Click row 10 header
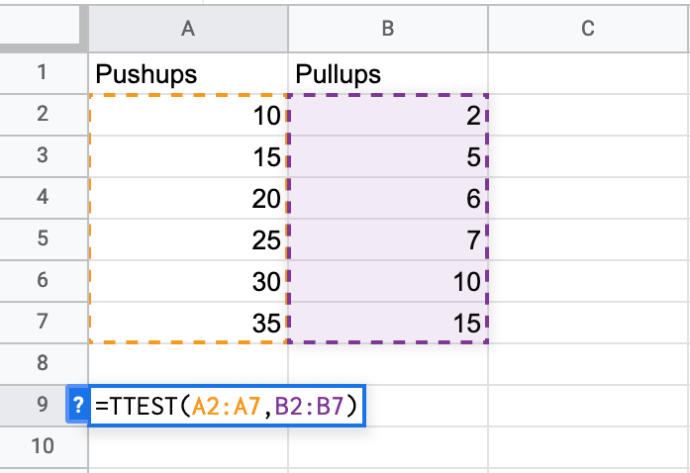 41,447
